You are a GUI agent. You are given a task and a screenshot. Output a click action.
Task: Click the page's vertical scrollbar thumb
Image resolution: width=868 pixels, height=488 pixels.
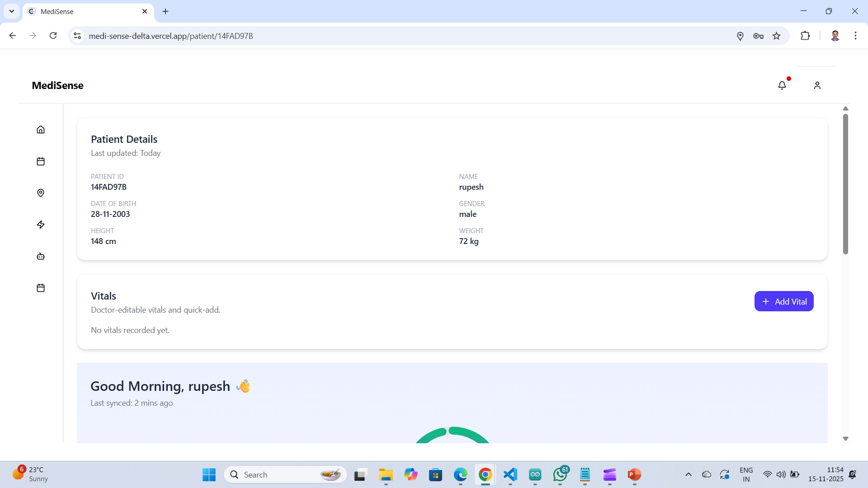click(x=845, y=184)
